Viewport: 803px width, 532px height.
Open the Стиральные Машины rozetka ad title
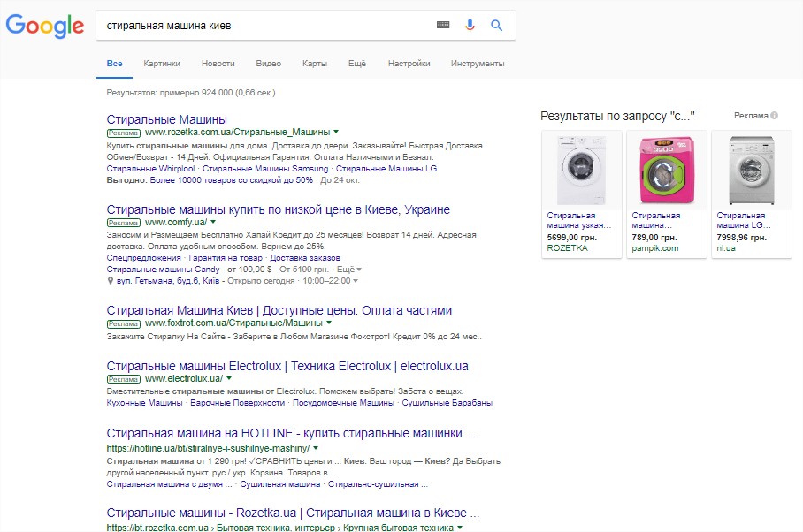coord(167,119)
